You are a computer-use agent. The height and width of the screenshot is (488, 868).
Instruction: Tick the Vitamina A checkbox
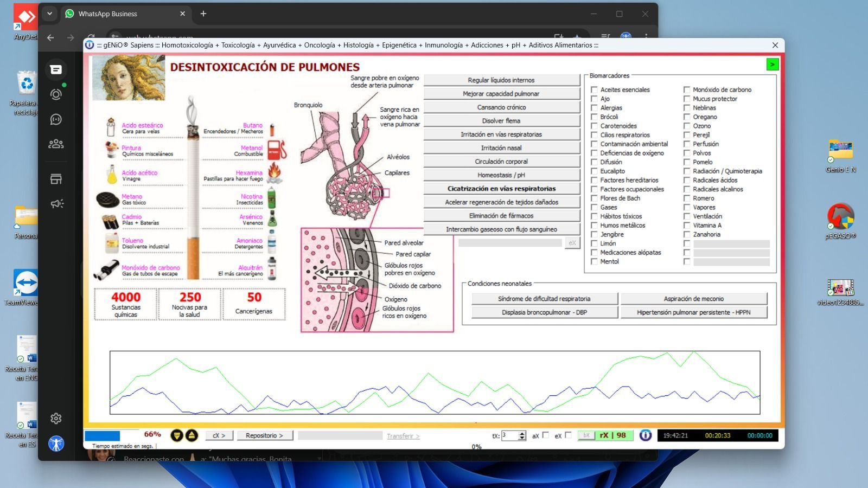[687, 226]
